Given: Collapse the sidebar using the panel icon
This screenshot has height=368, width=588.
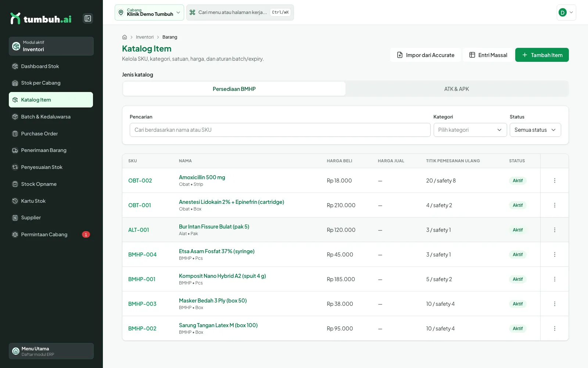Looking at the screenshot, I should tap(88, 18).
